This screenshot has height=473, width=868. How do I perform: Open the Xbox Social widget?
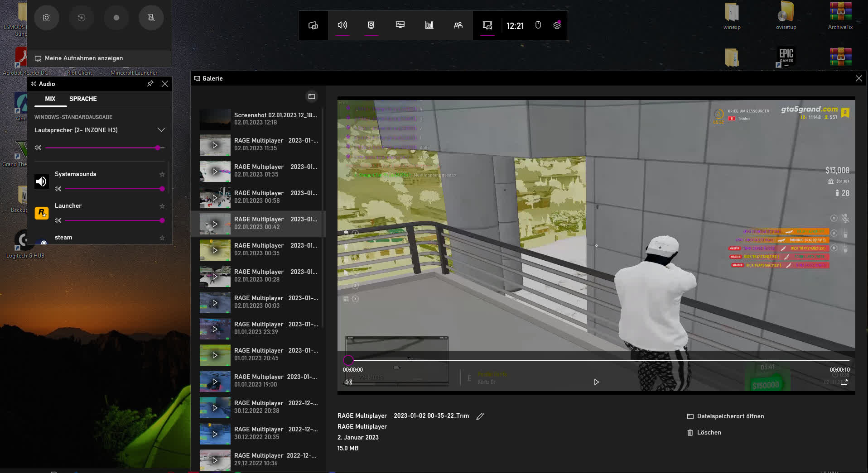[x=458, y=25]
